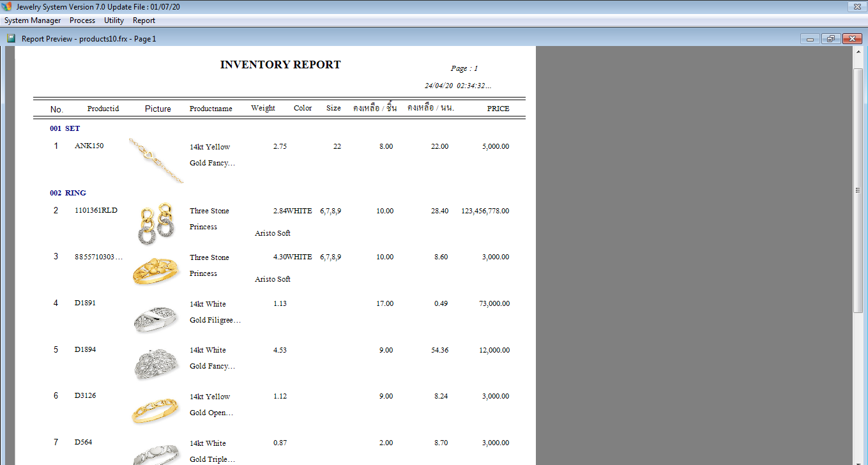Click the price 12,000.00
Viewport: 868px width, 465px height.
[494, 350]
